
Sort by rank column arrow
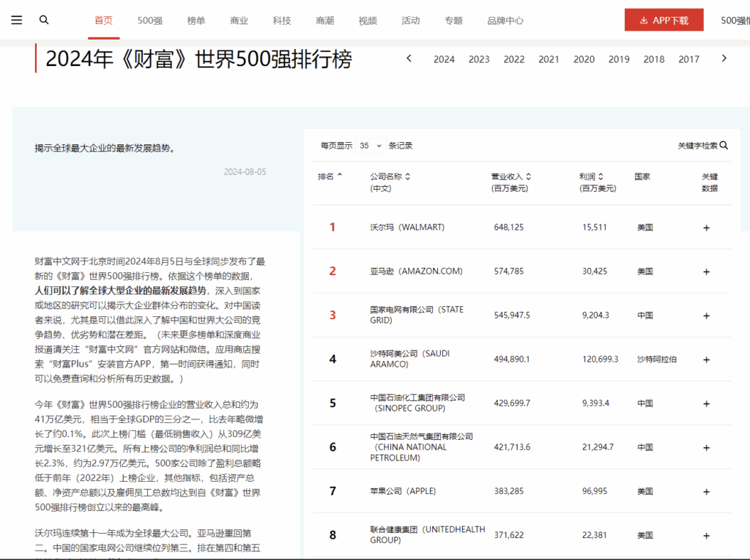(x=339, y=176)
